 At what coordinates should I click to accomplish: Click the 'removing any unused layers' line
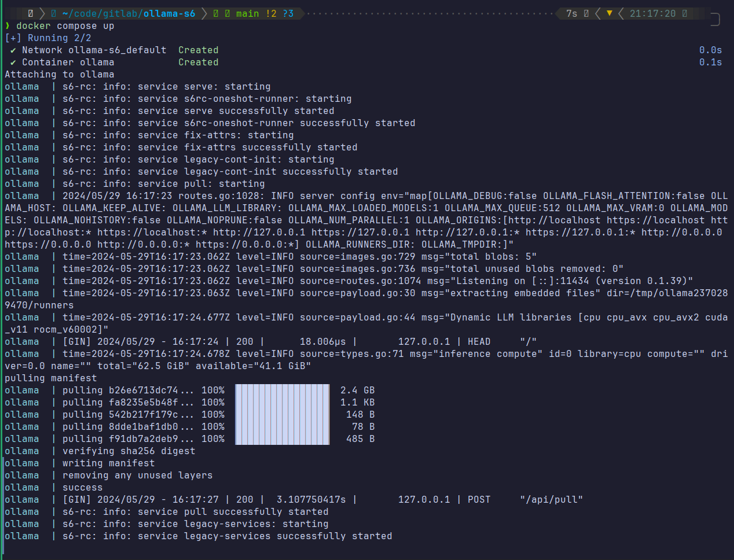[x=138, y=476]
